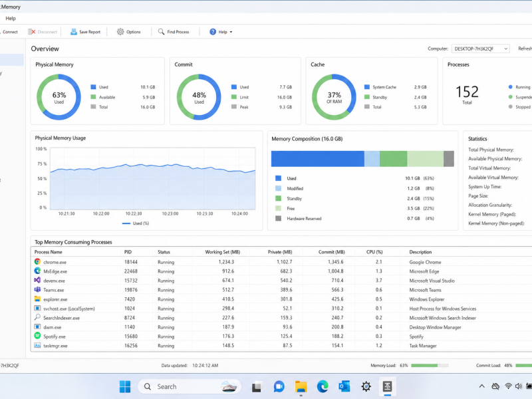Viewport: 532px width, 399px height.
Task: Click the Used (%) chart legend
Action: coord(136,223)
